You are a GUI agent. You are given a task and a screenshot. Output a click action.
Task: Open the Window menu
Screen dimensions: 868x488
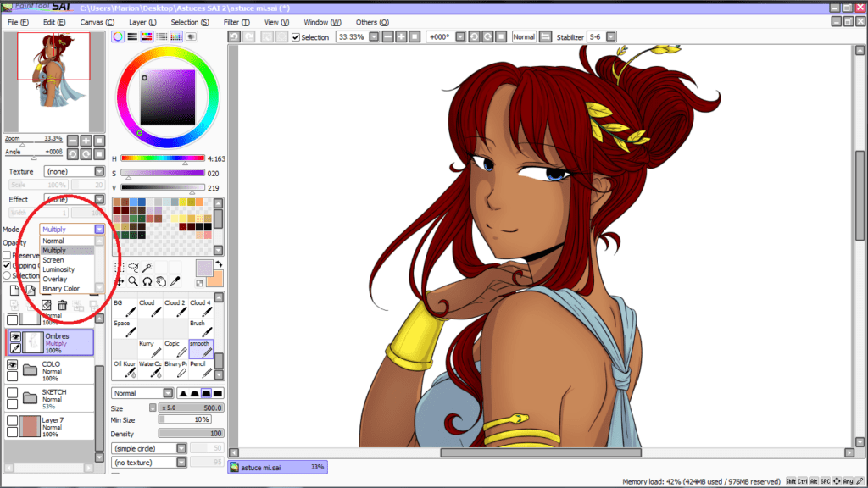tap(322, 22)
